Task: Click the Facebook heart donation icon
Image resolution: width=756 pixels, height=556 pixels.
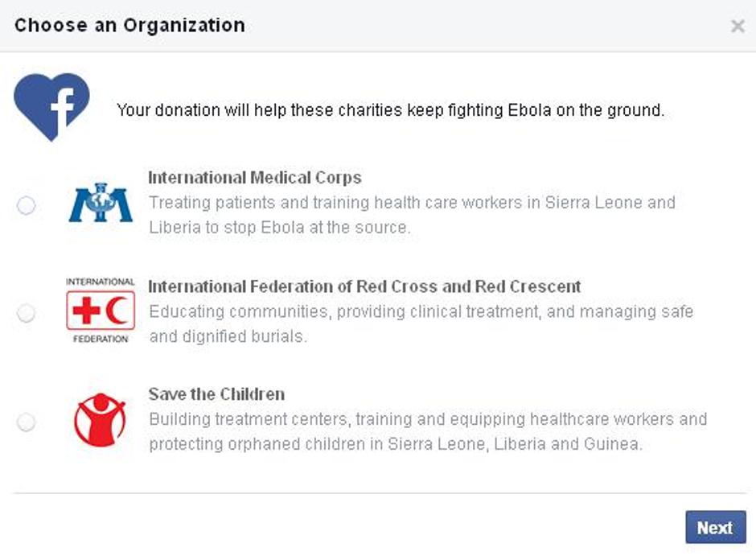Action: point(51,106)
